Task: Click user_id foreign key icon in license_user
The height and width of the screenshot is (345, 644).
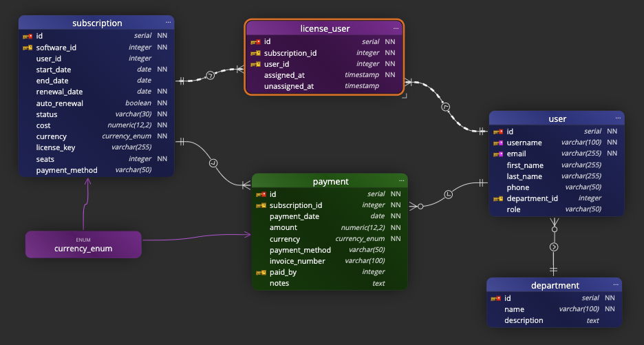Action: (x=255, y=64)
